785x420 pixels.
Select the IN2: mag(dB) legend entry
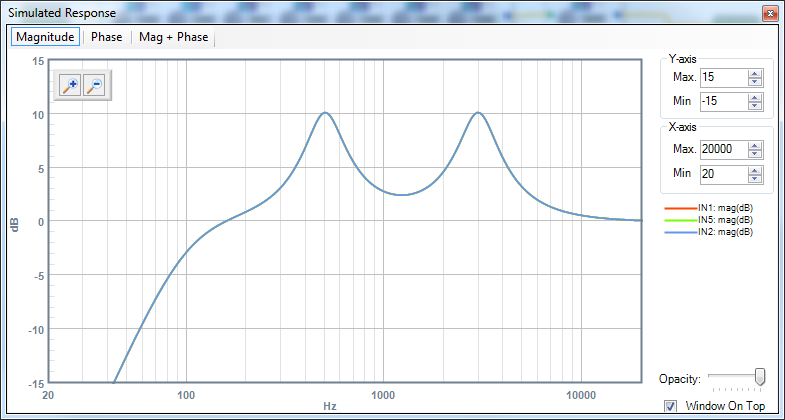coord(709,232)
